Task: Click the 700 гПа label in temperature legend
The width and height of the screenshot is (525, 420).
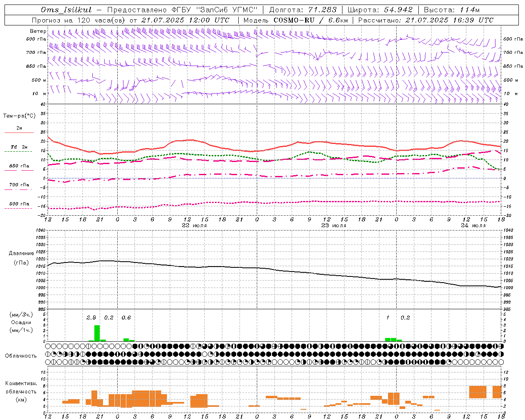Action: [19, 185]
